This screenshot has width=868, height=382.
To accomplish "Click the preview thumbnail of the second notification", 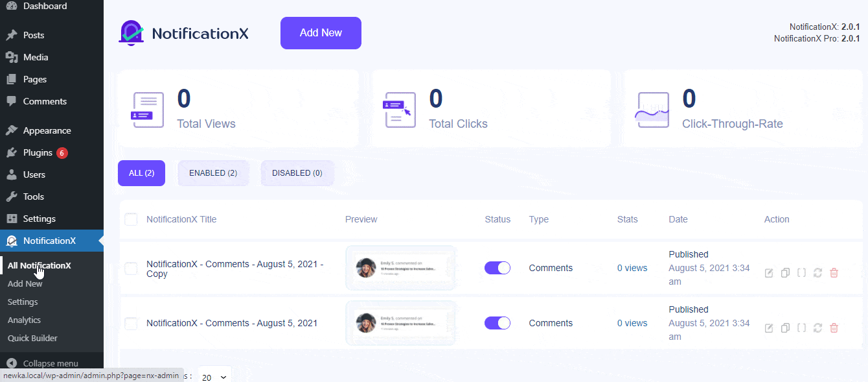I will (400, 323).
